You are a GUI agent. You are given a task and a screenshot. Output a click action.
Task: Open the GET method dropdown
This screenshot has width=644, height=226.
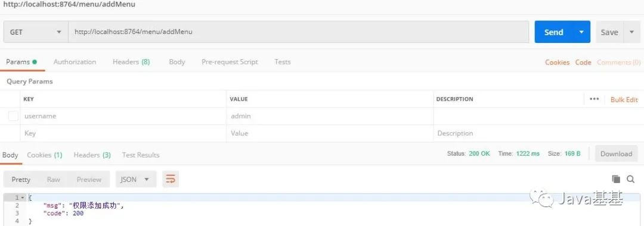[36, 32]
